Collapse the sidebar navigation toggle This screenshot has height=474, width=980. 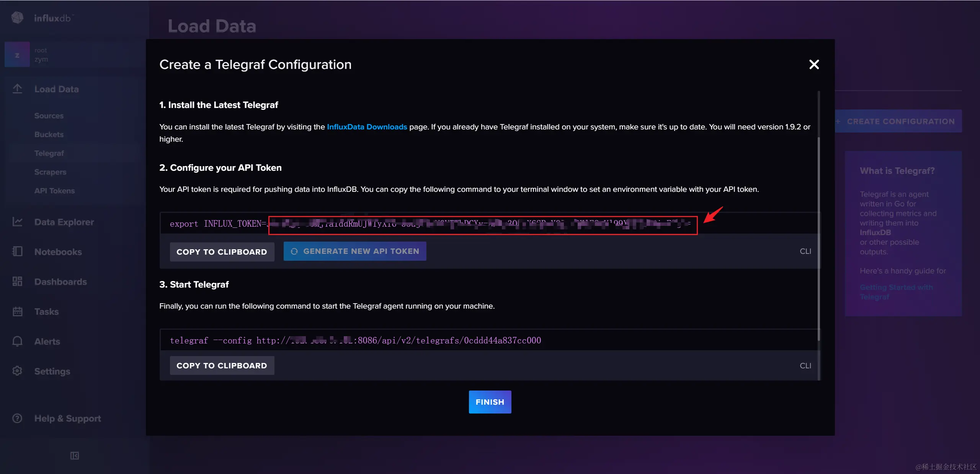(75, 456)
